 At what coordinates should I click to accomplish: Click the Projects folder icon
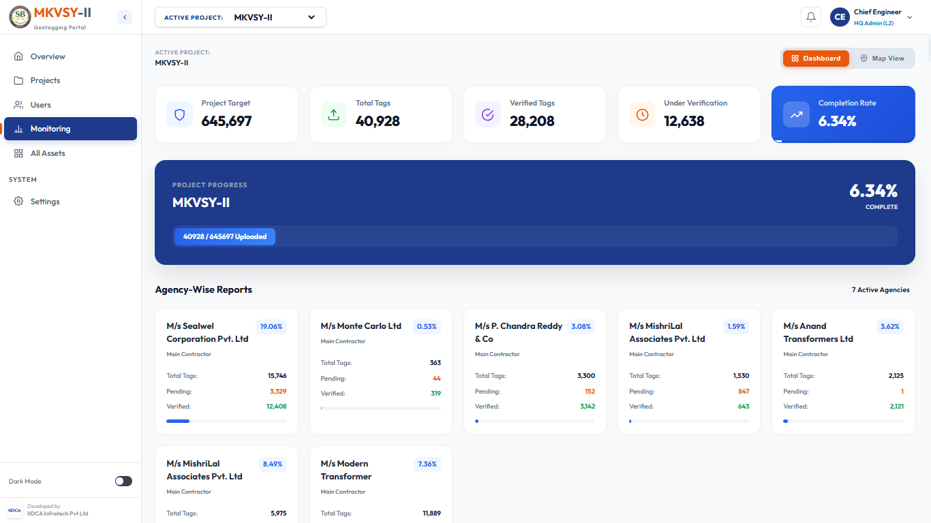[x=18, y=80]
